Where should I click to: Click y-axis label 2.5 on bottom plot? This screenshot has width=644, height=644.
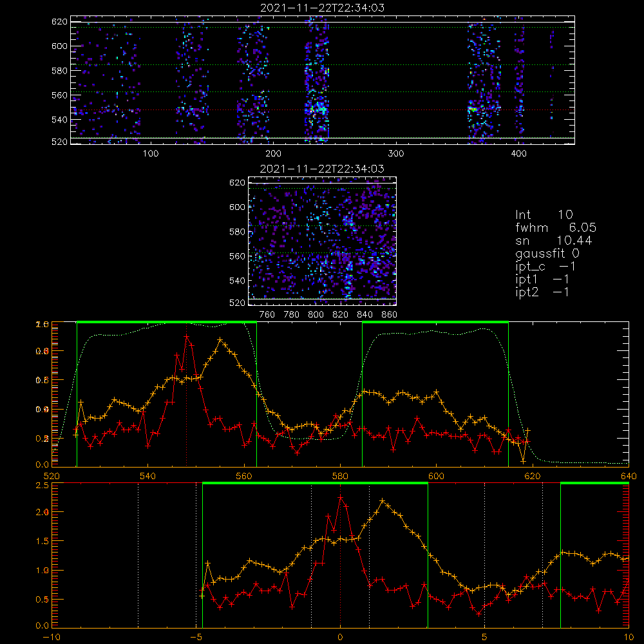click(43, 486)
